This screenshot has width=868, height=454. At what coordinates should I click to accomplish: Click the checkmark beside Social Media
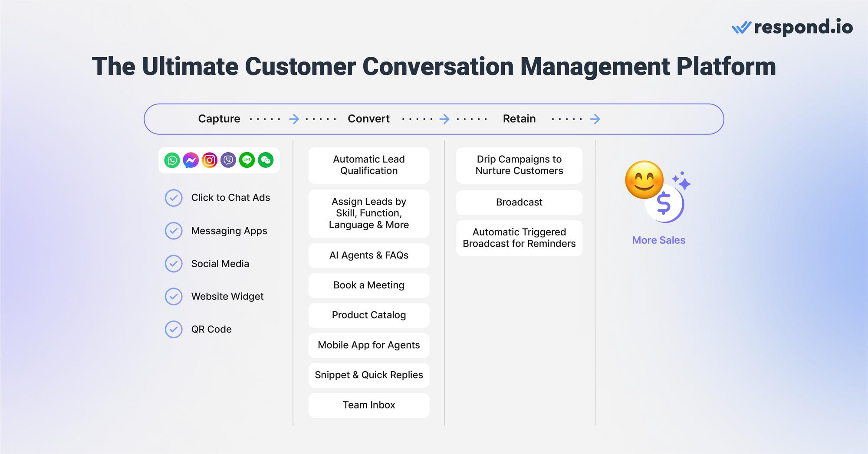(174, 264)
